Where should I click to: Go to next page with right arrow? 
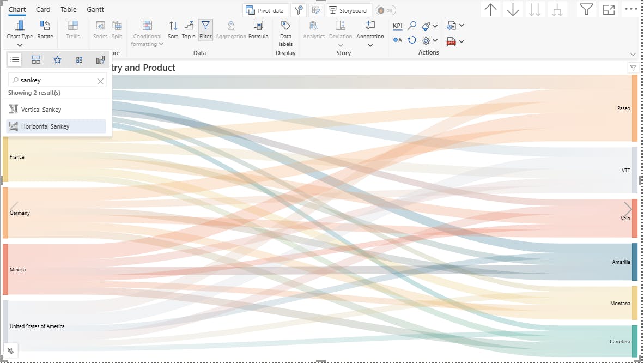click(628, 208)
